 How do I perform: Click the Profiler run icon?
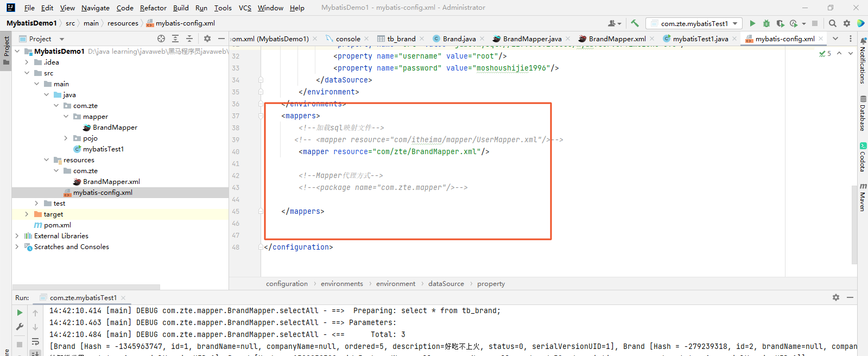click(x=794, y=23)
